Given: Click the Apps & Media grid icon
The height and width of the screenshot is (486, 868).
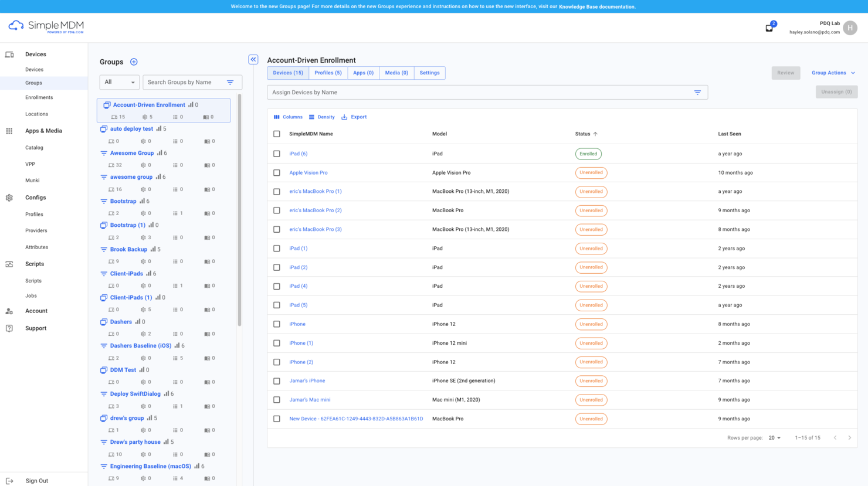Looking at the screenshot, I should (x=9, y=131).
